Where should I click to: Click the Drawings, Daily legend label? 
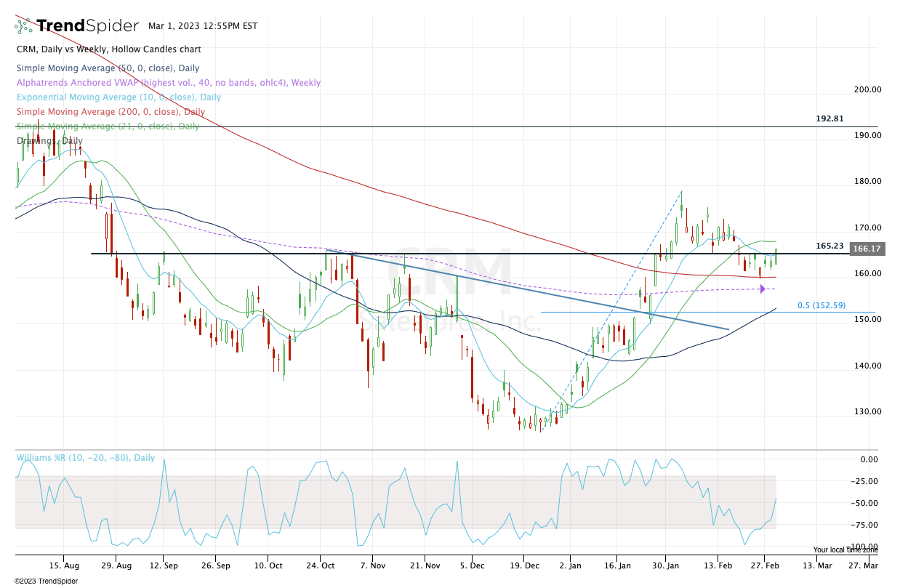click(49, 140)
